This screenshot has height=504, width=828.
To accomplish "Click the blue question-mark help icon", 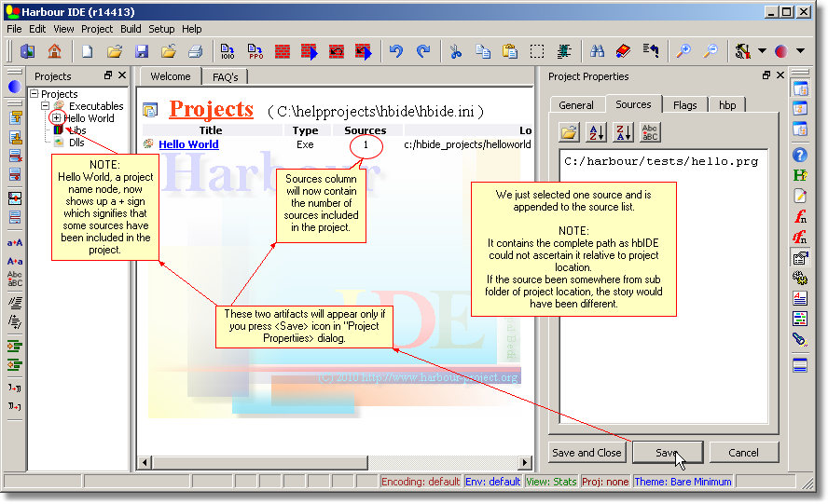I will [x=799, y=155].
